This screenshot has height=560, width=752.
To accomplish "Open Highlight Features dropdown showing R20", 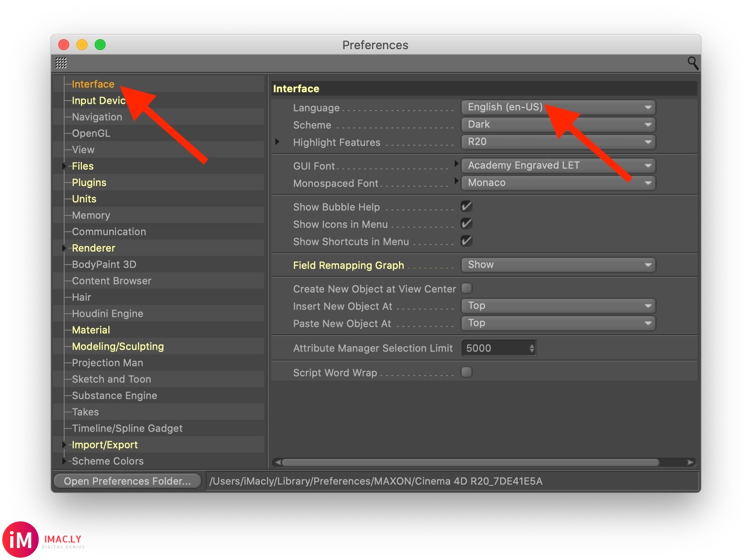I will [559, 142].
